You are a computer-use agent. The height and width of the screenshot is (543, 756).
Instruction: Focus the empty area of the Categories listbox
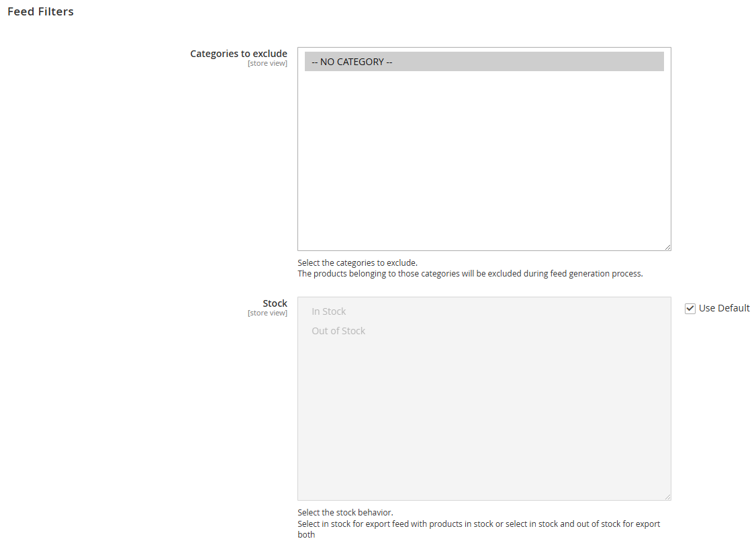(x=483, y=161)
